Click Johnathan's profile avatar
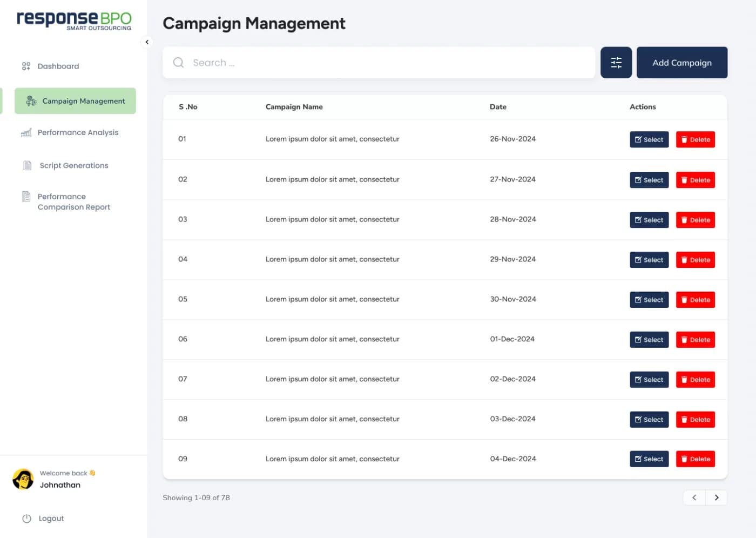 click(23, 479)
